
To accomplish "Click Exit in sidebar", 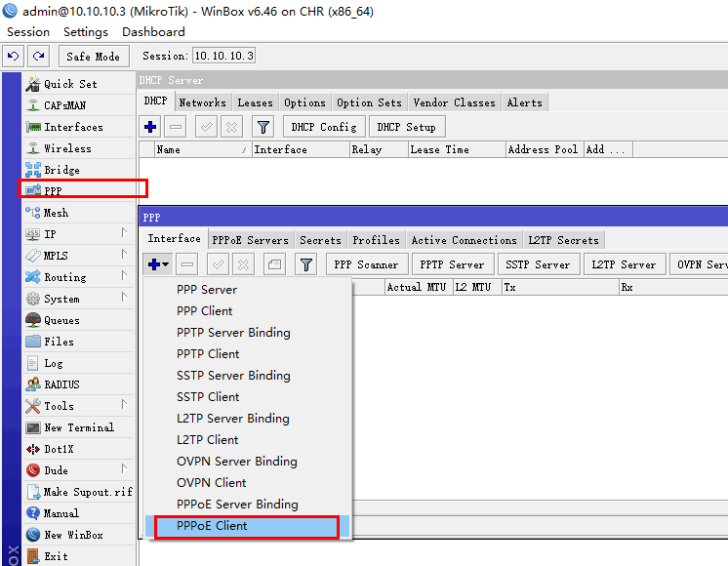I will tap(78, 556).
